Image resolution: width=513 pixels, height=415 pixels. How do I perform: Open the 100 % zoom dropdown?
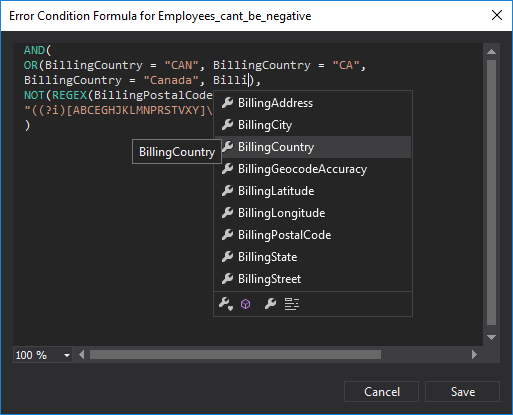tap(43, 355)
